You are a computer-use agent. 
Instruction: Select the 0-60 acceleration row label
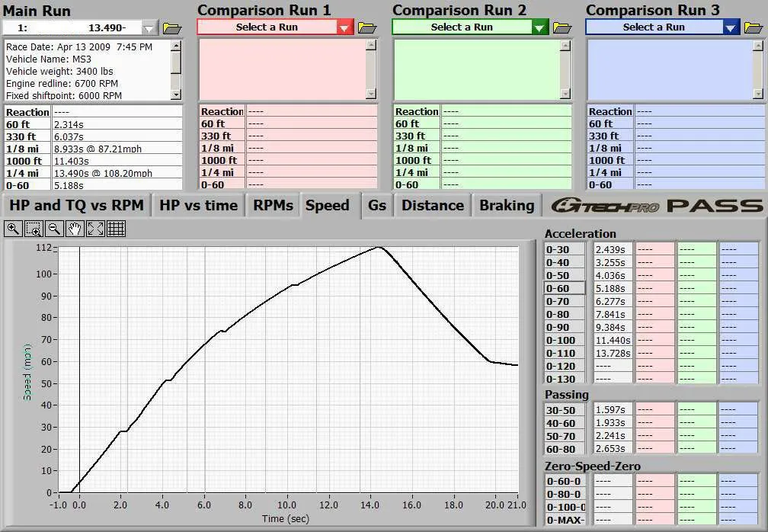point(564,289)
